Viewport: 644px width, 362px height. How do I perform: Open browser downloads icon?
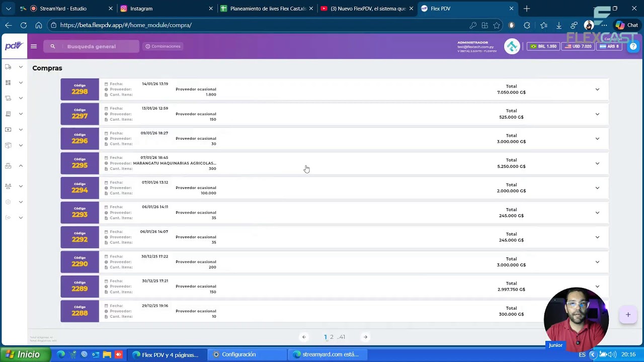(559, 25)
